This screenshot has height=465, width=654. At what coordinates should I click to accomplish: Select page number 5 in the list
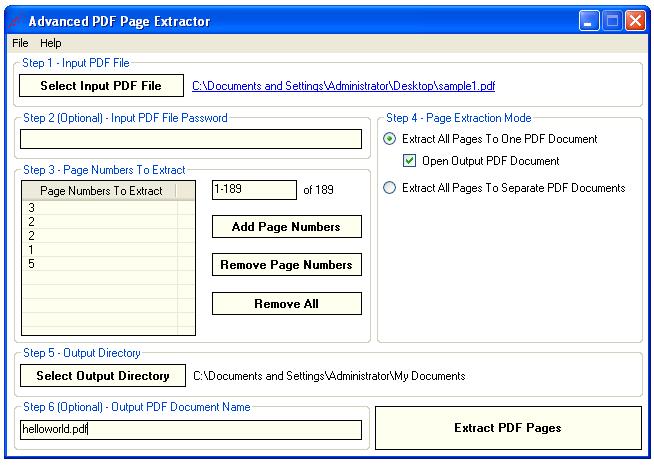pos(100,264)
